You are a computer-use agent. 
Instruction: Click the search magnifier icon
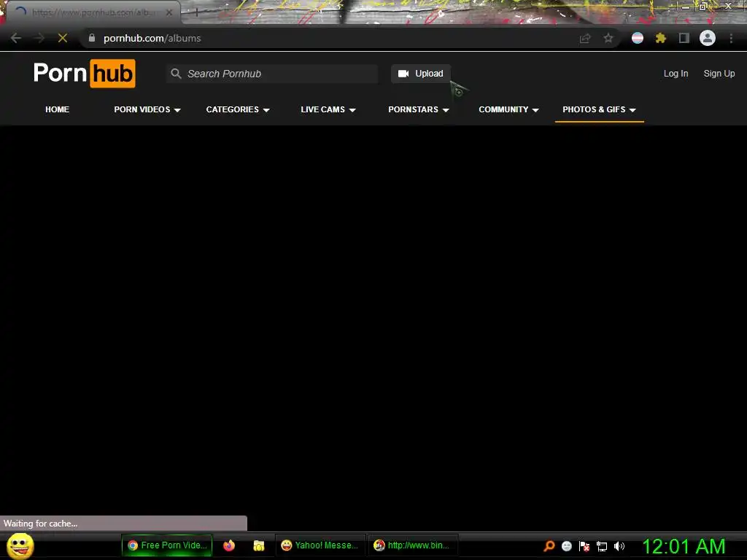point(176,74)
